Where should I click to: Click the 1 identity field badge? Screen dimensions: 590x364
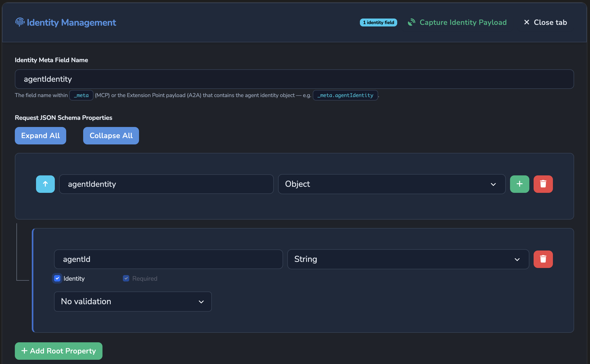point(378,22)
